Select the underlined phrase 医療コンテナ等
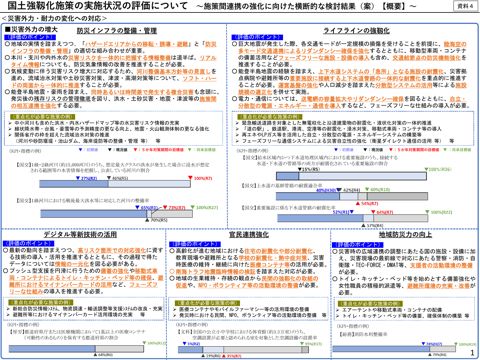The height and width of the screenshot is (360, 480). pyautogui.click(x=269, y=264)
